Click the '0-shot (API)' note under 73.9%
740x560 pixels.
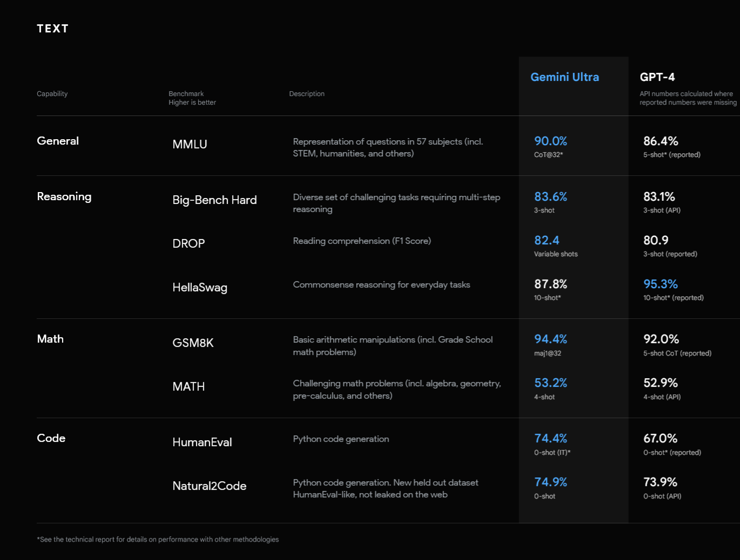662,496
